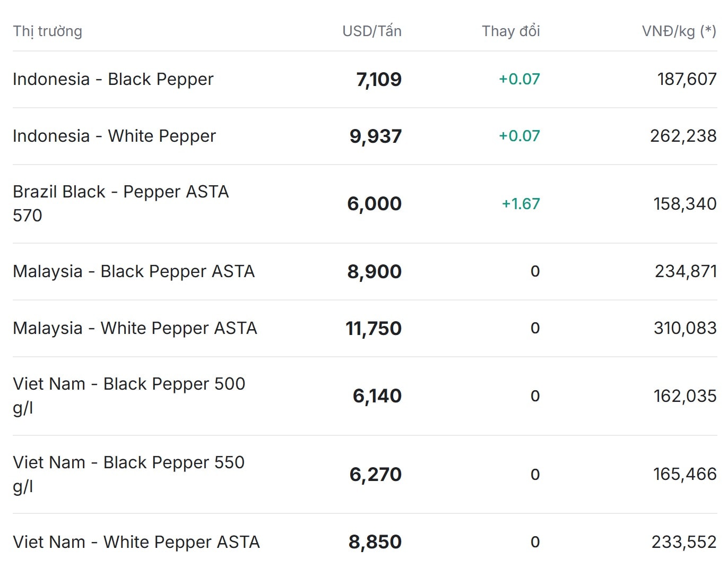This screenshot has width=728, height=567.
Task: Click the VNĐ/kg (*) column header
Action: coord(679,31)
